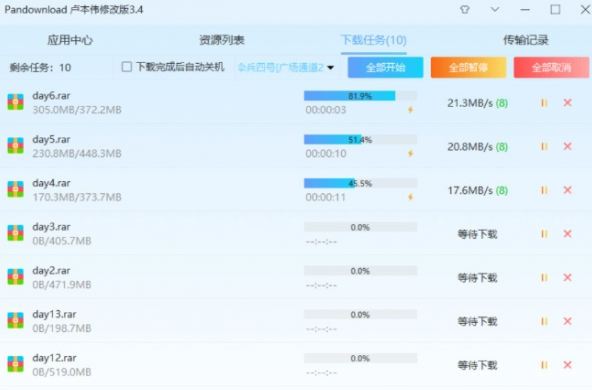Click the day2.rar 0.0% progress bar

coord(361,271)
